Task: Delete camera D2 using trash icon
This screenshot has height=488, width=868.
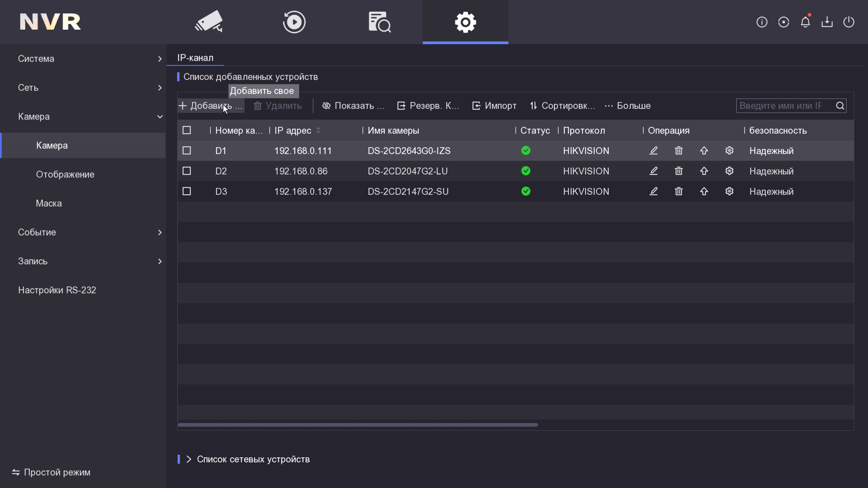Action: 679,171
